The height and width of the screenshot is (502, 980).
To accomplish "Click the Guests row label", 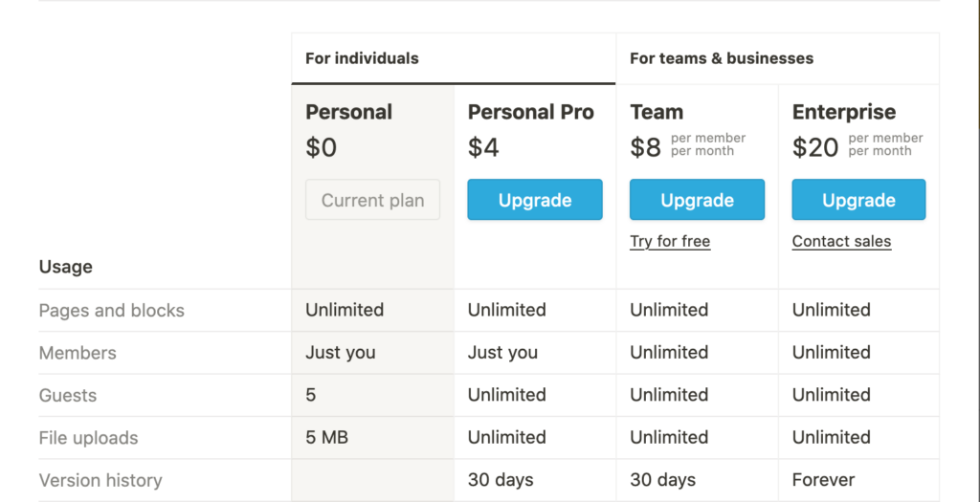I will pyautogui.click(x=68, y=395).
